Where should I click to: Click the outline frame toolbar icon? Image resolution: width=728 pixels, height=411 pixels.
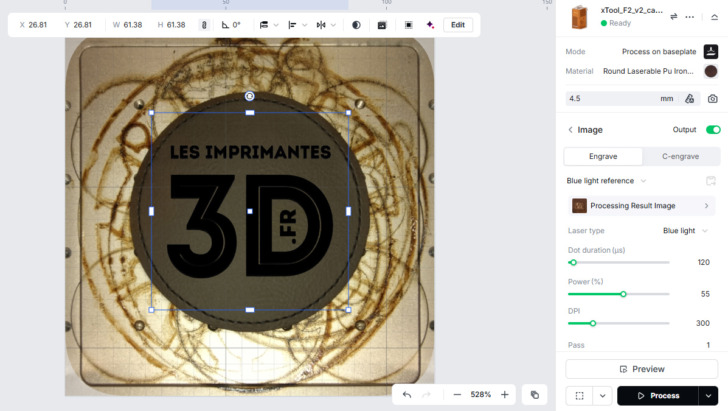(409, 25)
